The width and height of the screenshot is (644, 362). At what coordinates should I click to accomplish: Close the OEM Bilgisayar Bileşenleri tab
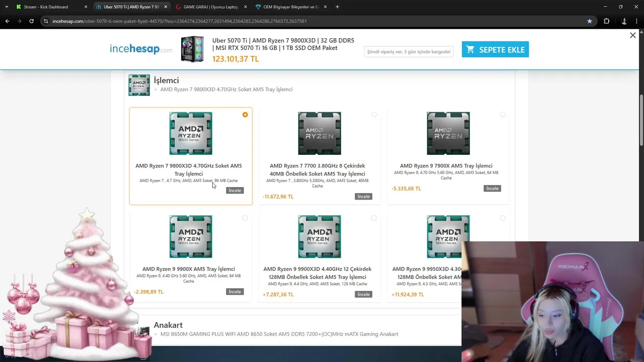325,7
